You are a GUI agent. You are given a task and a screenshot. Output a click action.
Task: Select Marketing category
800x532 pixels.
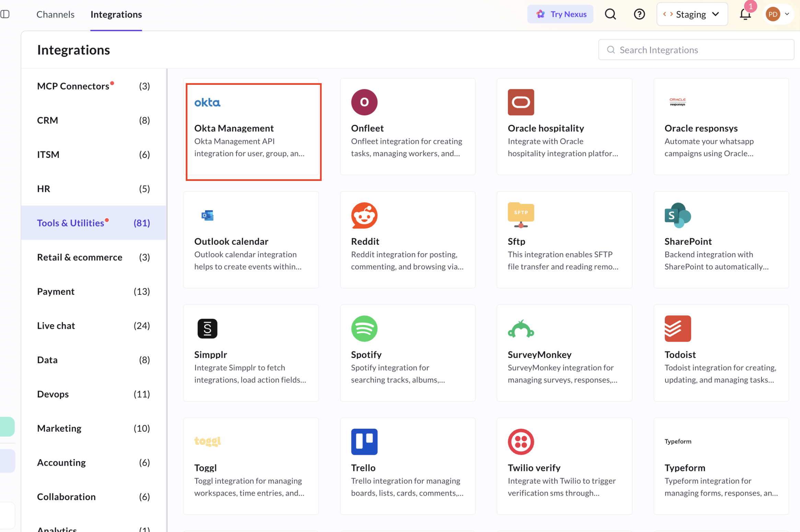(x=94, y=428)
